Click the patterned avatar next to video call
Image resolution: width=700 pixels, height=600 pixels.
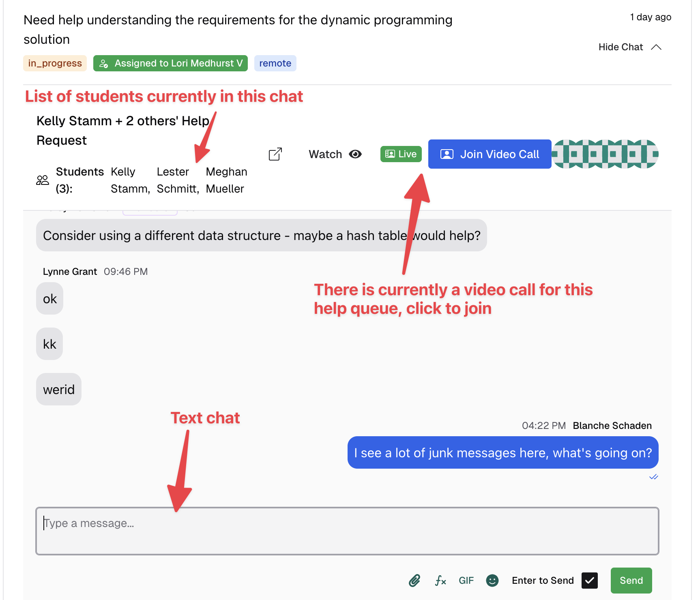605,154
